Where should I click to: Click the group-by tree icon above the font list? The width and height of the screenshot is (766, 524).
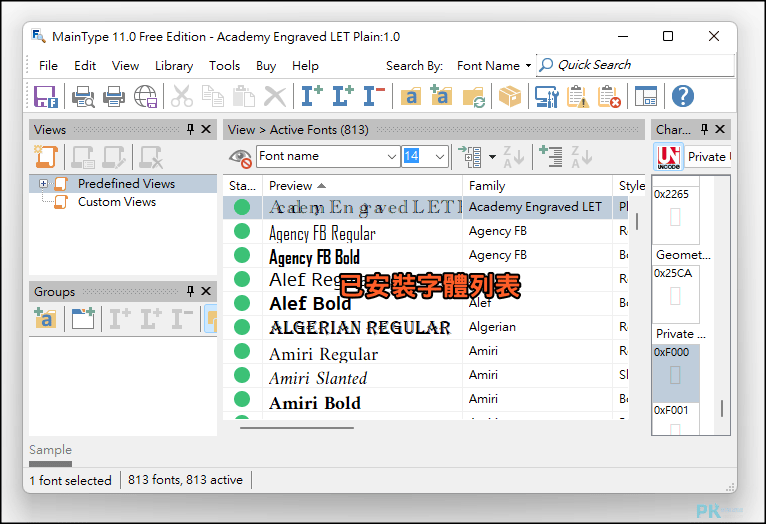point(470,157)
